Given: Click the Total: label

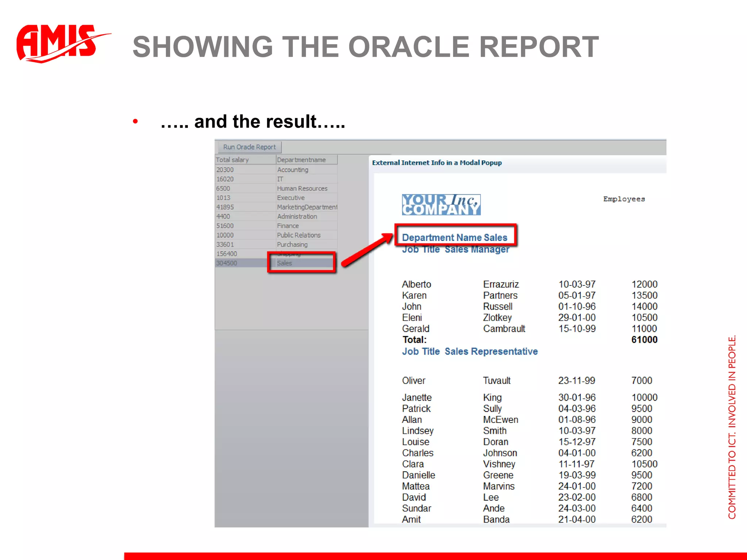Looking at the screenshot, I should tap(414, 340).
